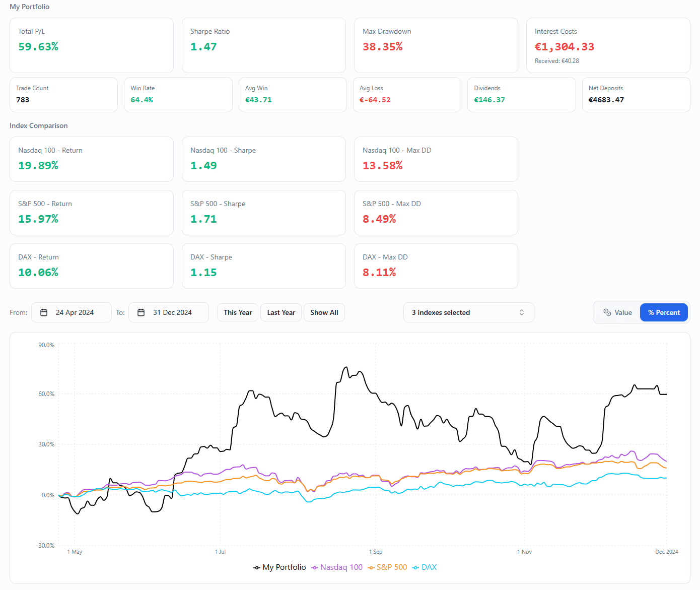Image resolution: width=700 pixels, height=590 pixels.
Task: Switch the chart to % Percent mode
Action: (x=663, y=312)
